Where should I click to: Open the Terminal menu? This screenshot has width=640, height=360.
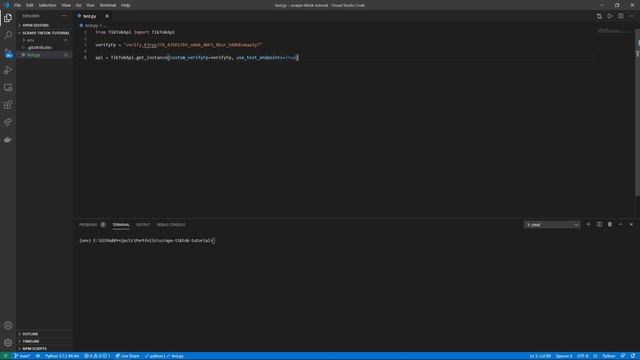tap(108, 5)
